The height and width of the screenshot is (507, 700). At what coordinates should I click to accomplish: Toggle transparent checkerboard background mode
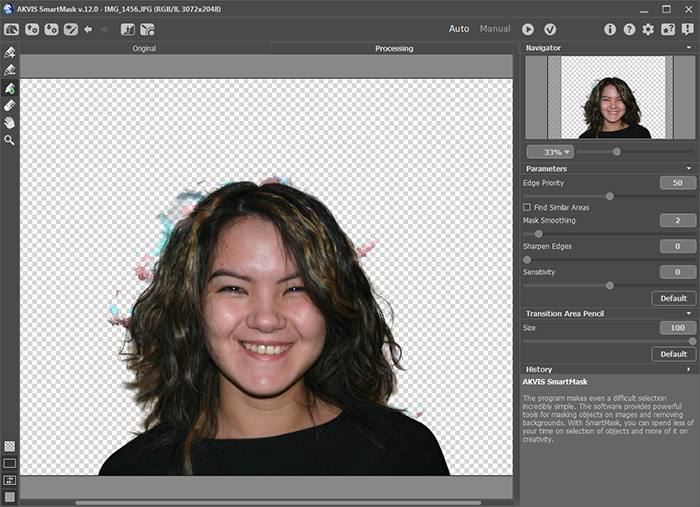(x=10, y=446)
